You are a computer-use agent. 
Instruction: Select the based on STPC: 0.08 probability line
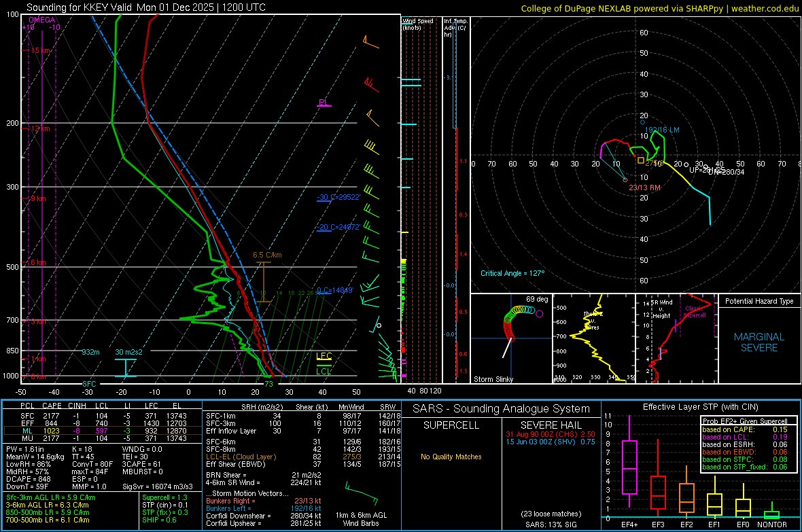[x=745, y=459]
